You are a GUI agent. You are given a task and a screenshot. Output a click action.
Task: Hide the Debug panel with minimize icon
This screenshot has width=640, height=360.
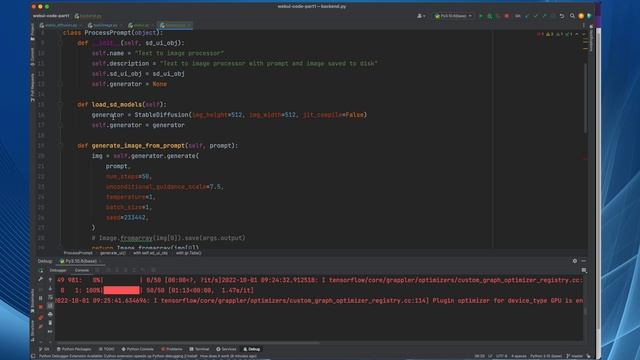[584, 261]
